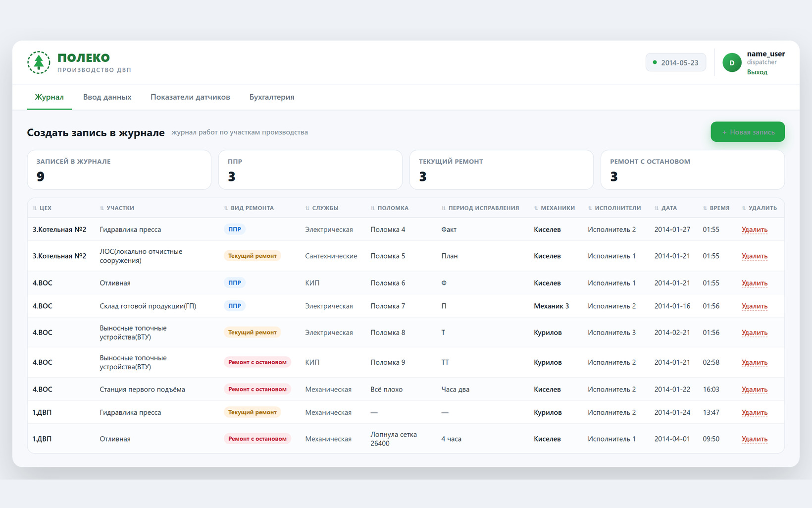Switch to Показатели датчиков tab
Screen dimensions: 812x508
pos(190,97)
